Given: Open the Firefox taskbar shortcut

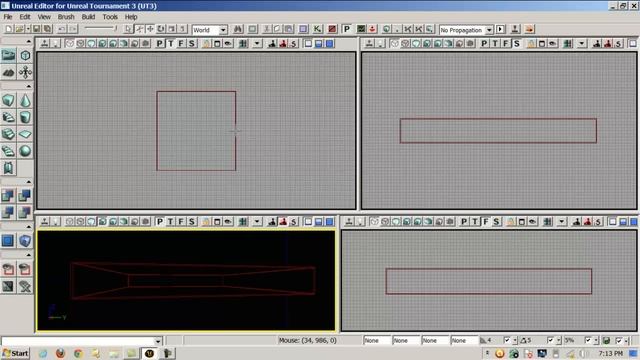Looking at the screenshot, I should 60,353.
